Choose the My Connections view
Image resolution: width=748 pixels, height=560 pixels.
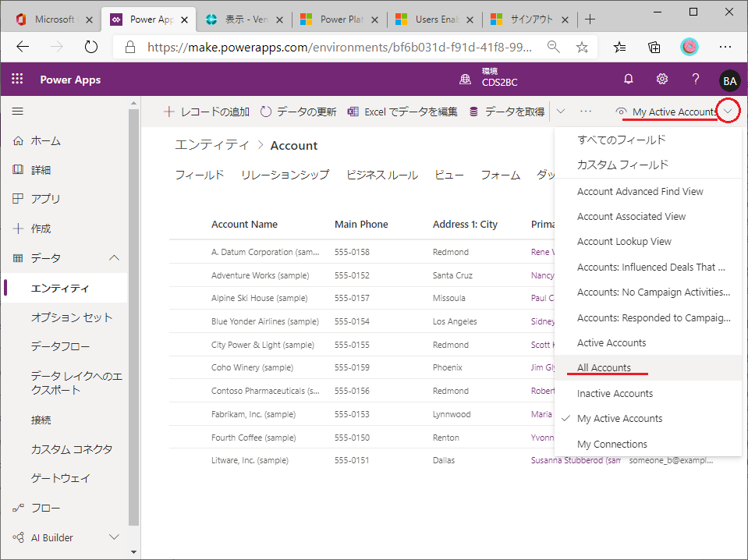click(648, 444)
